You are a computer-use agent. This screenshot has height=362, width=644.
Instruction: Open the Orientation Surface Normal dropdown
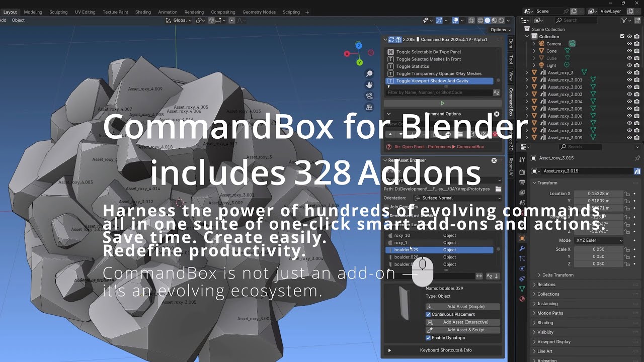click(457, 198)
